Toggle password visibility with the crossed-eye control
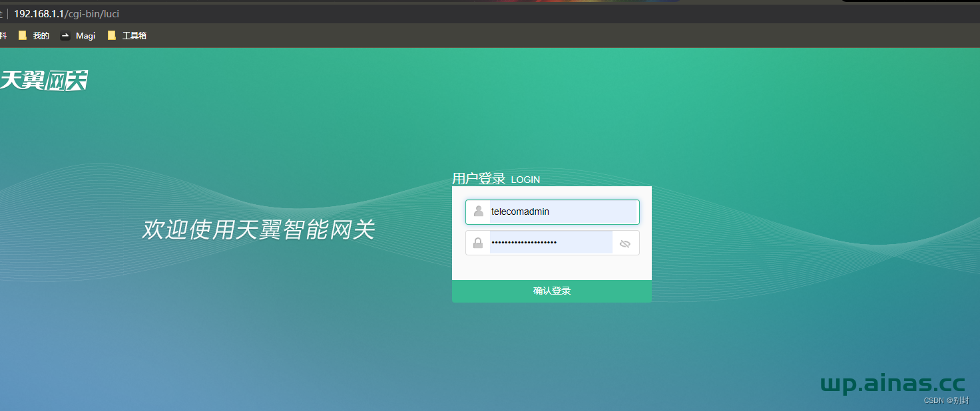980x411 pixels. tap(624, 242)
